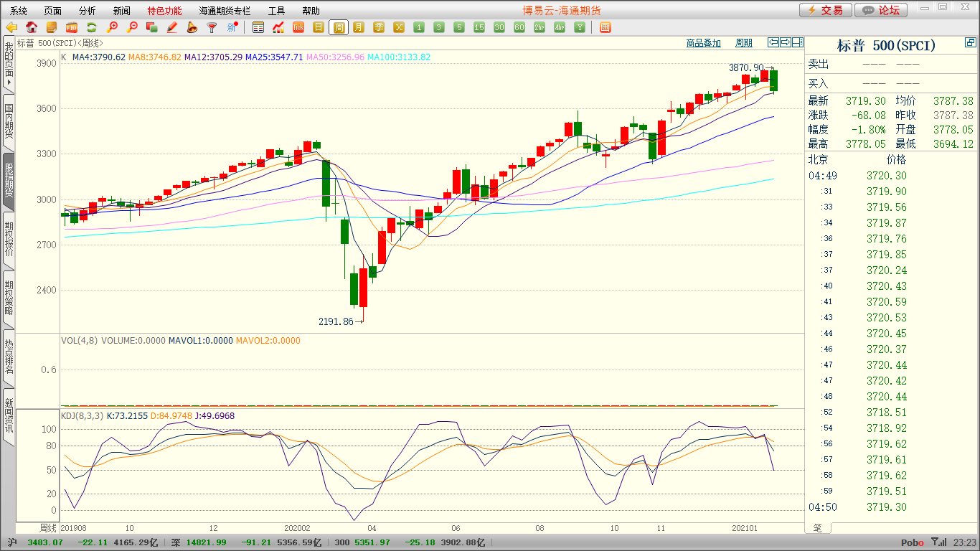Viewport: 980px width, 551px height.
Task: Zoom out with the minus magnifier
Action: pos(132,27)
